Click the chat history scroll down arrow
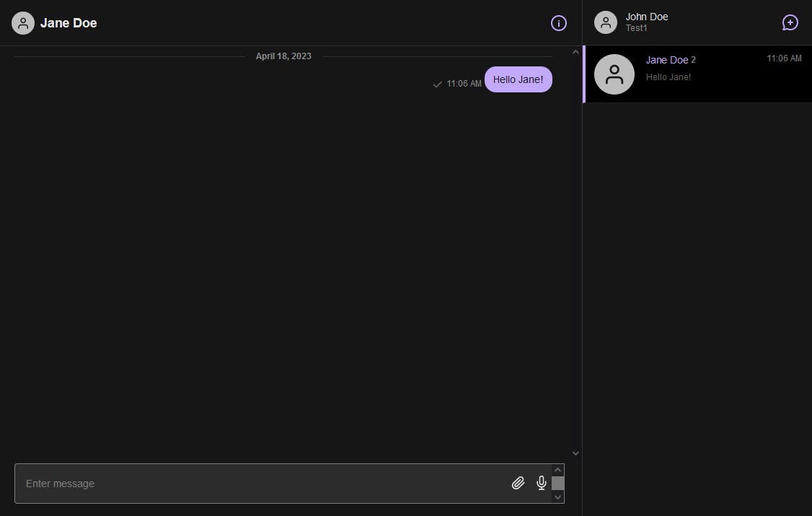 [575, 453]
